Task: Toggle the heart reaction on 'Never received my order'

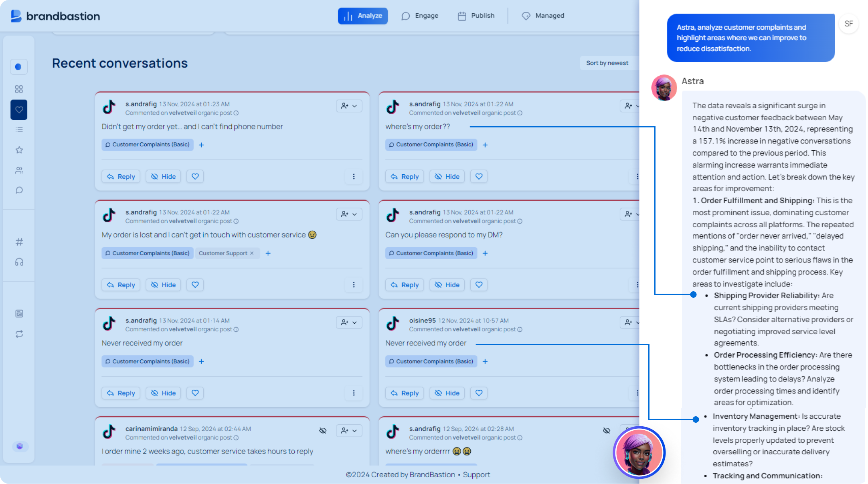Action: [195, 393]
